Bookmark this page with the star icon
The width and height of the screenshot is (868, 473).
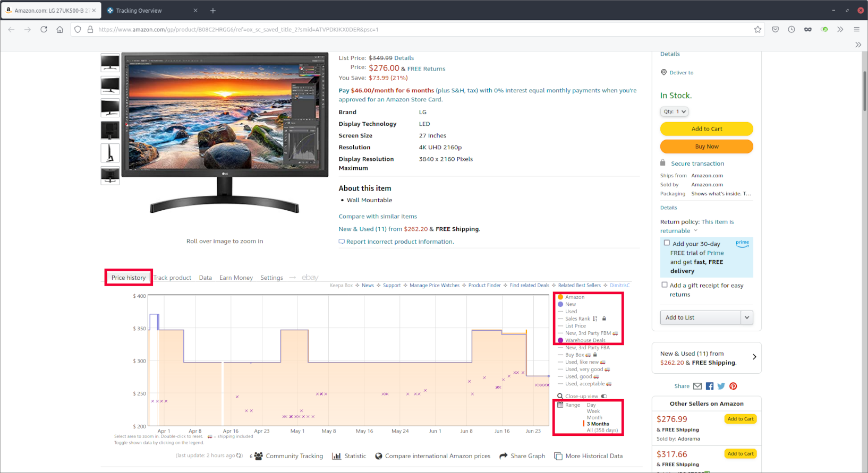point(758,29)
